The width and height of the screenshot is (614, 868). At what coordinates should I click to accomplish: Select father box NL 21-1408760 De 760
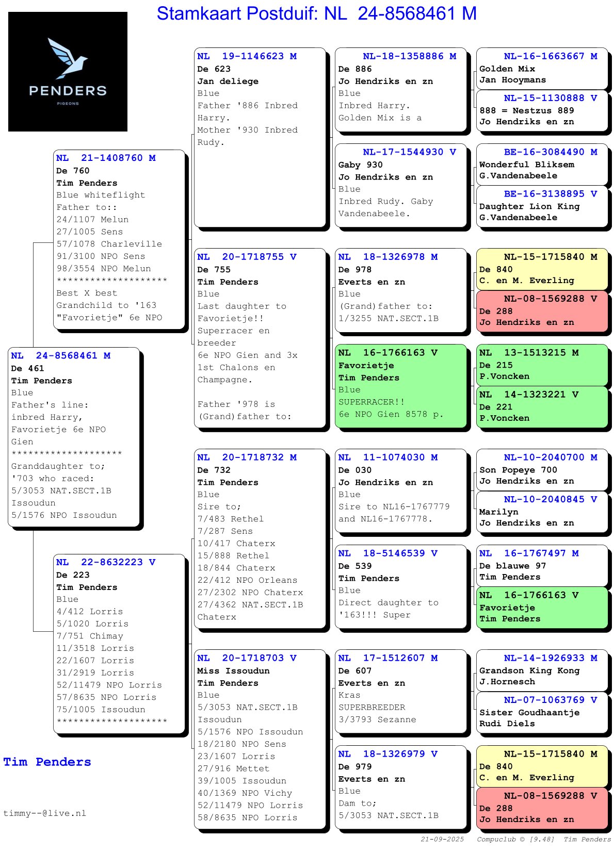pos(119,239)
